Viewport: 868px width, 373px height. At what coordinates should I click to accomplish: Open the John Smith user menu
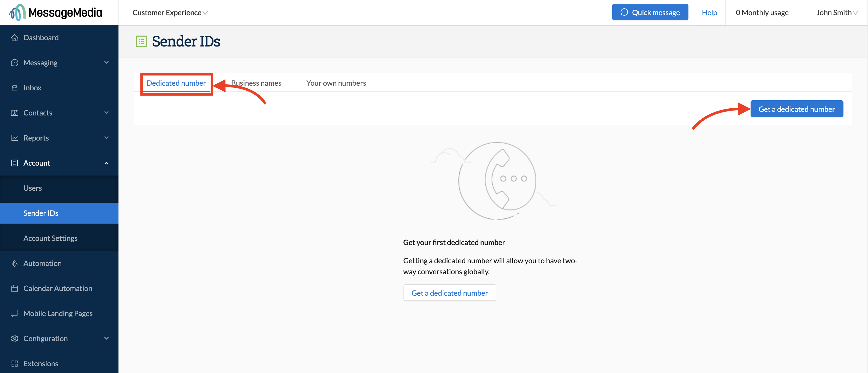pyautogui.click(x=837, y=13)
